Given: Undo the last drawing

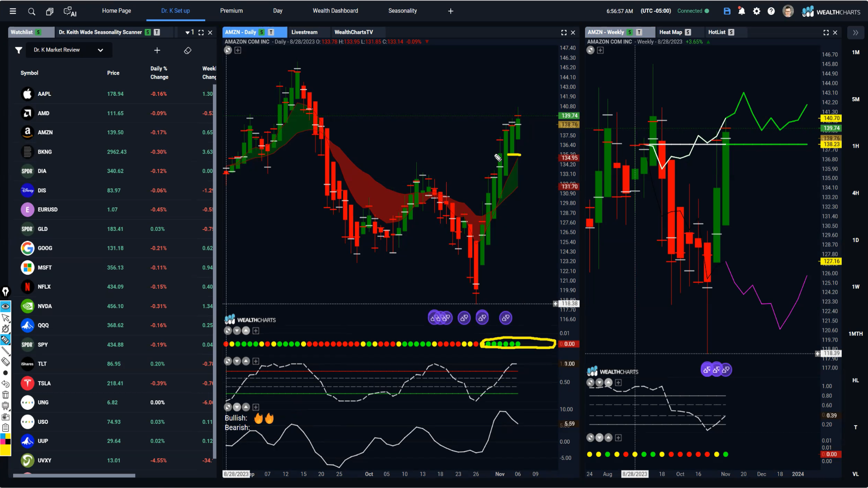Looking at the screenshot, I should click(5, 384).
